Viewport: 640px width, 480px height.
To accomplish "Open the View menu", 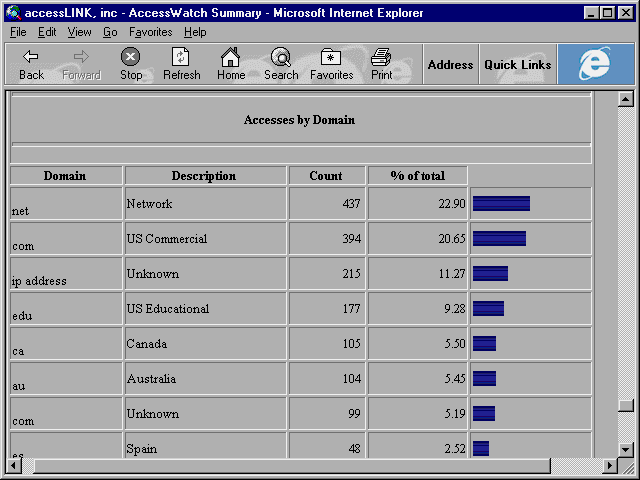I will tap(79, 32).
